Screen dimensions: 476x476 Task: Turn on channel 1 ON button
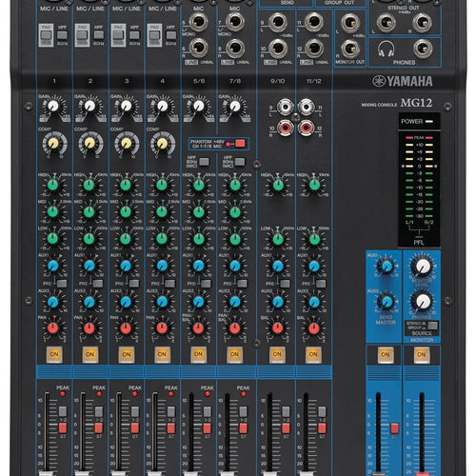[x=54, y=354]
